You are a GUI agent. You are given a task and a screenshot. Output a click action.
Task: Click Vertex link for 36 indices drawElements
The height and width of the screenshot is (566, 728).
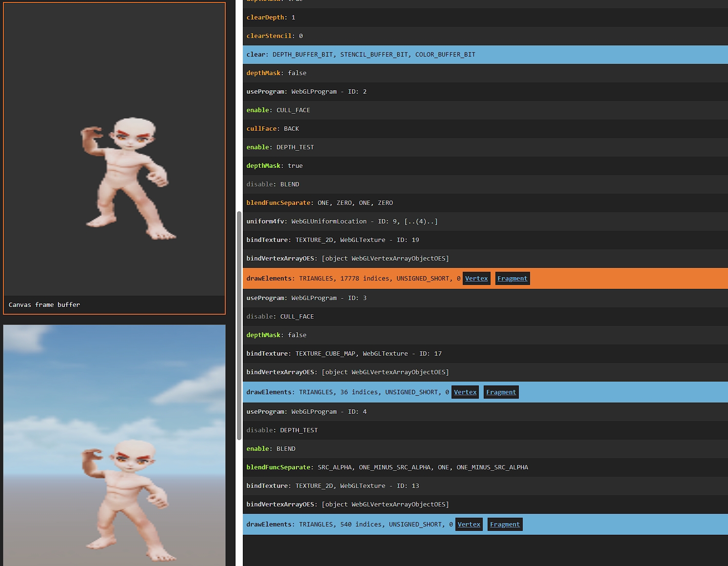(465, 392)
